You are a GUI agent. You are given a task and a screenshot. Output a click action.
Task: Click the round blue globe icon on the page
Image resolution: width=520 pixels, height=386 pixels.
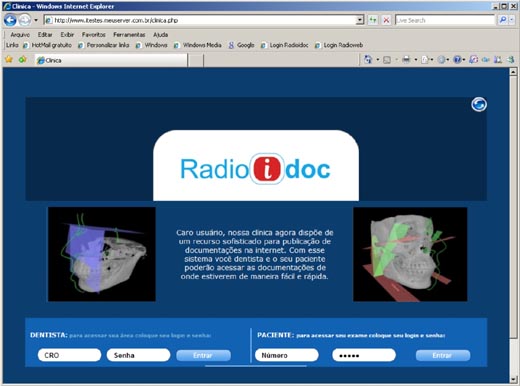click(x=479, y=104)
